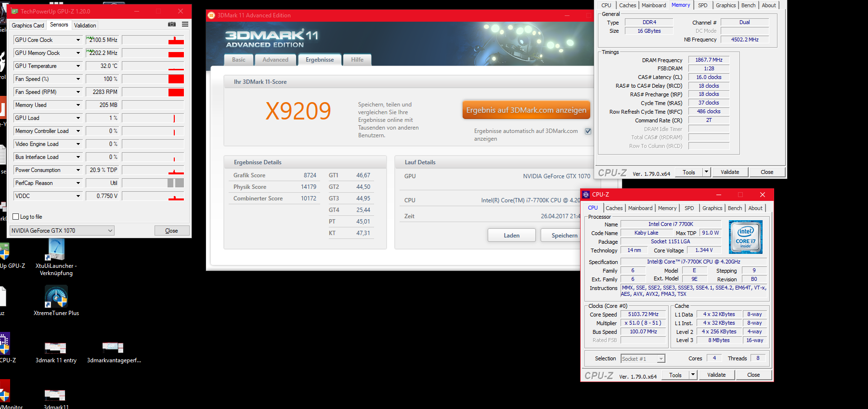Click the Close button in GPU-Z
The width and height of the screenshot is (868, 409).
point(172,231)
